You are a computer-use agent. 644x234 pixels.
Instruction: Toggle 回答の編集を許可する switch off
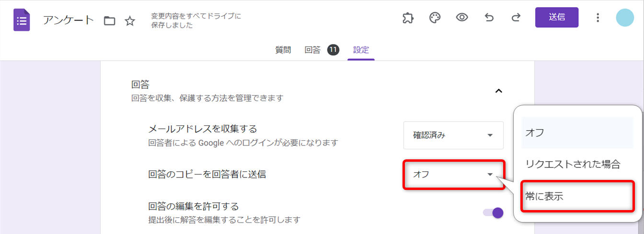click(x=493, y=212)
